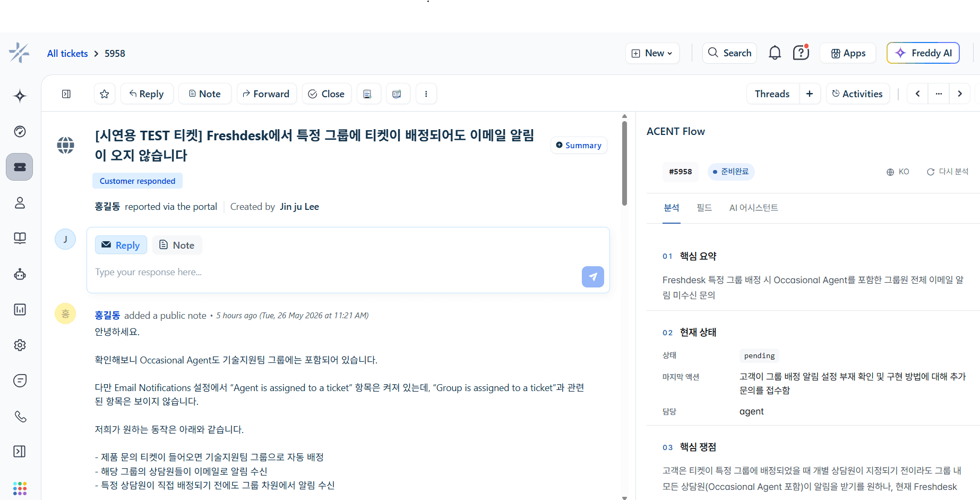
Task: Open Analytics chart icon in sidebar
Action: [20, 309]
